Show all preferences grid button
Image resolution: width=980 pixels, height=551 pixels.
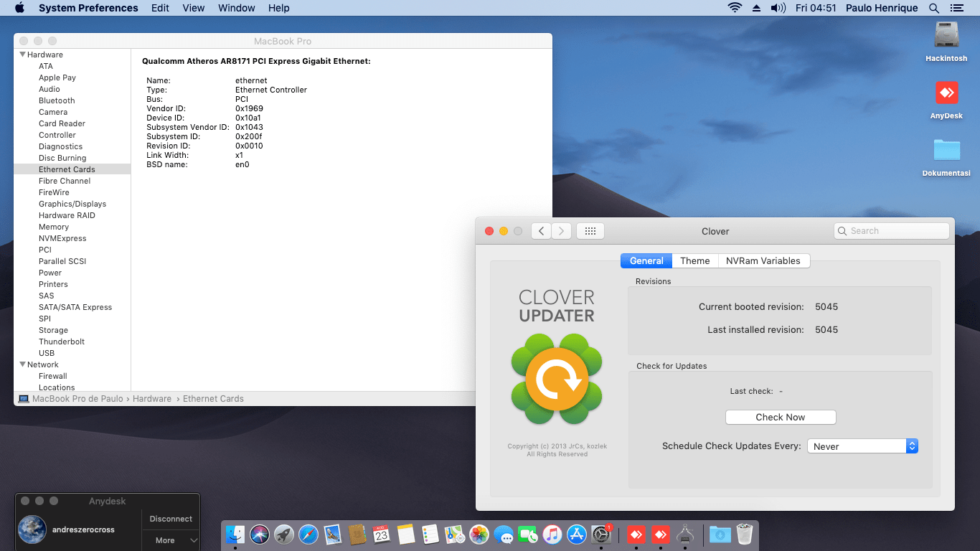pos(590,231)
